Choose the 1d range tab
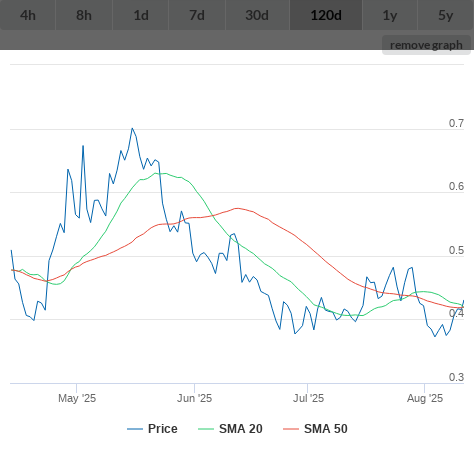 click(141, 15)
